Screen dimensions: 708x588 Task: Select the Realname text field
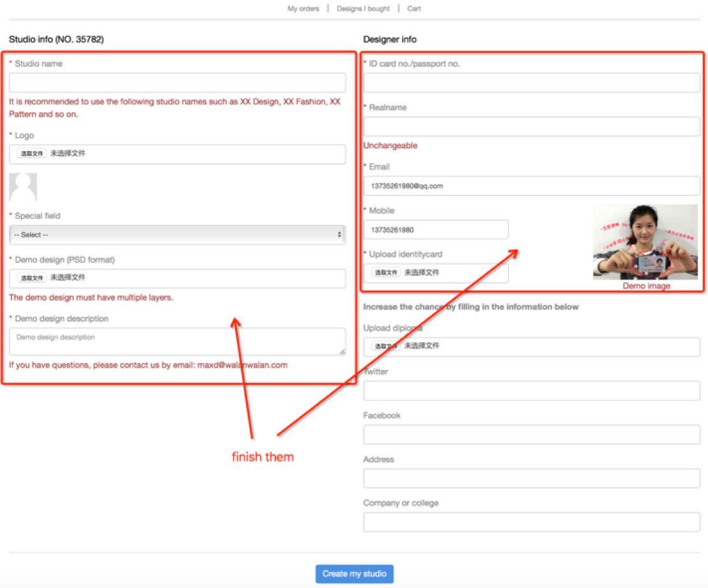point(531,126)
